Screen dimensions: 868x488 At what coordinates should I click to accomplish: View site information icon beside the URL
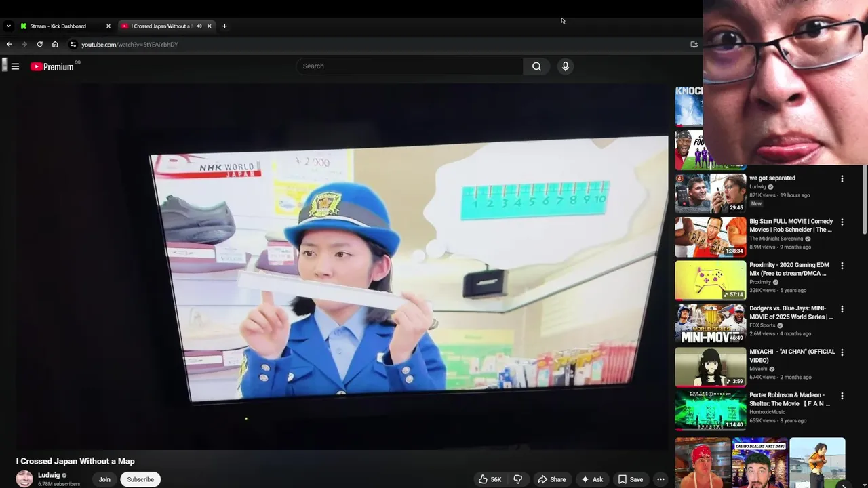click(x=73, y=45)
